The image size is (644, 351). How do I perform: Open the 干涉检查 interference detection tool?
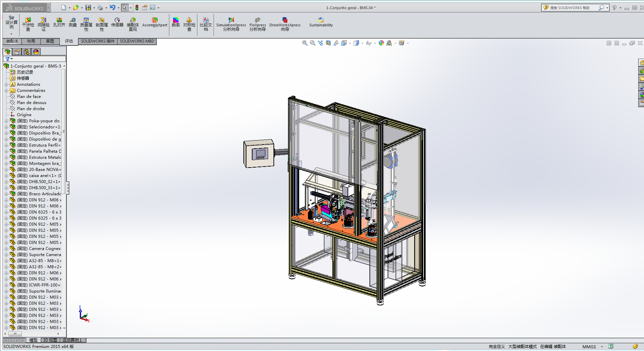point(28,24)
